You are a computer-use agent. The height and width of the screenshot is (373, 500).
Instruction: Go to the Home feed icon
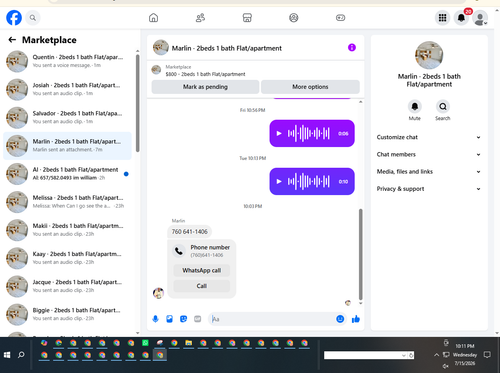(153, 18)
